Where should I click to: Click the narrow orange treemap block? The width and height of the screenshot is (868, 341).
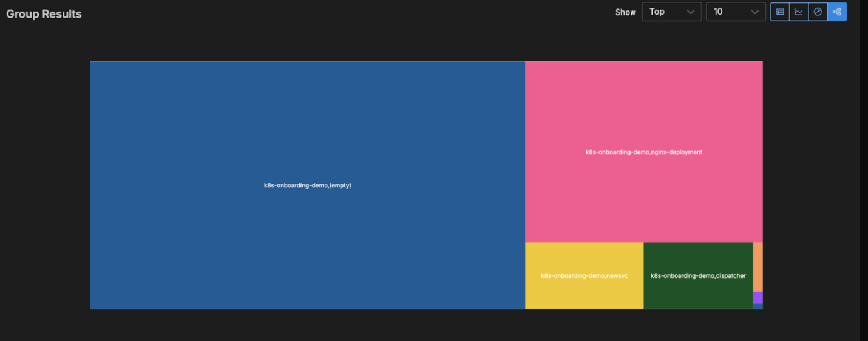pos(758,266)
